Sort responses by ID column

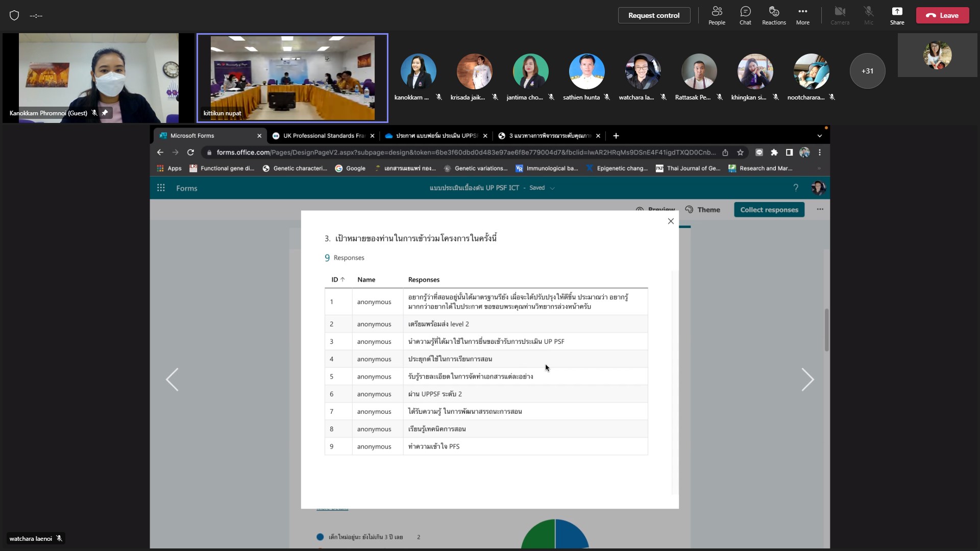[338, 280]
